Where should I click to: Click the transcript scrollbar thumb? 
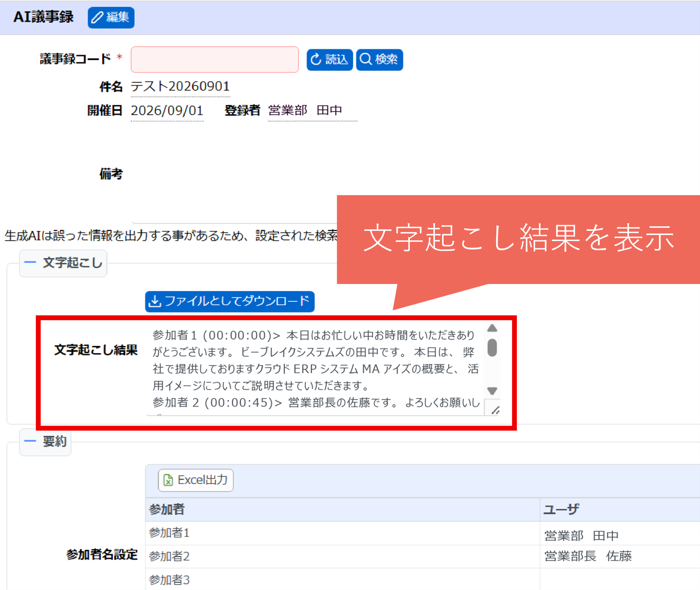point(492,347)
